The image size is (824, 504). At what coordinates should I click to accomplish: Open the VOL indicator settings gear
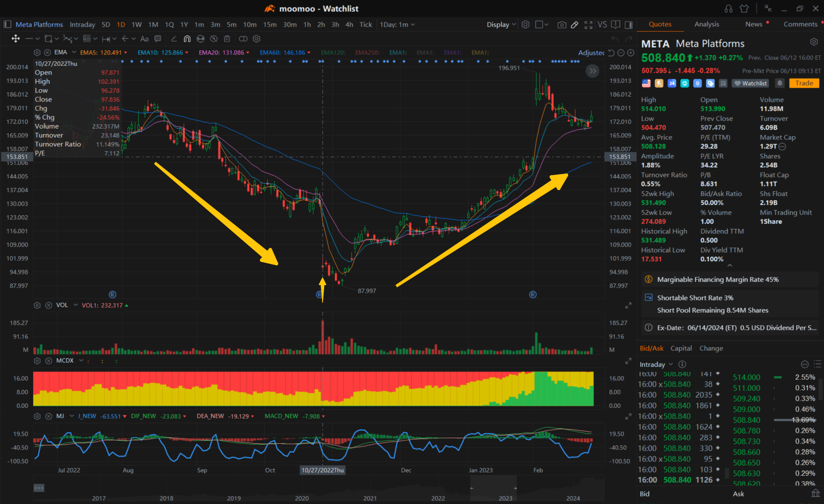coord(37,305)
